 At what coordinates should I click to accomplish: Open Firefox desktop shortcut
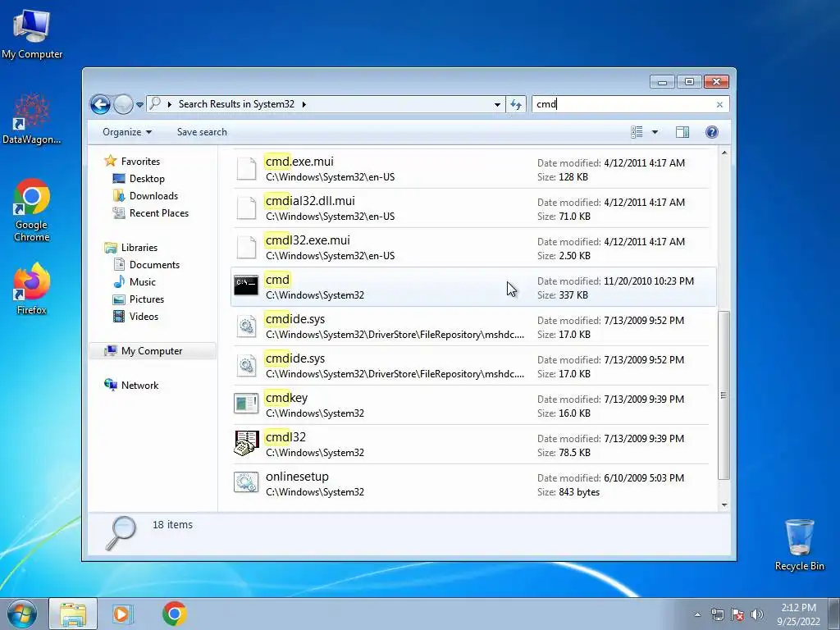click(32, 290)
